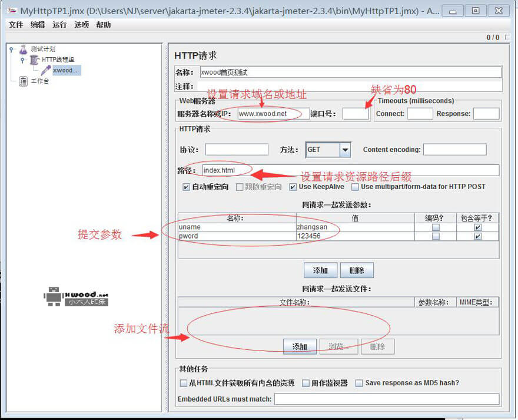Image resolution: width=518 pixels, height=420 pixels.
Task: Open the 文件 menu
Action: (16, 25)
